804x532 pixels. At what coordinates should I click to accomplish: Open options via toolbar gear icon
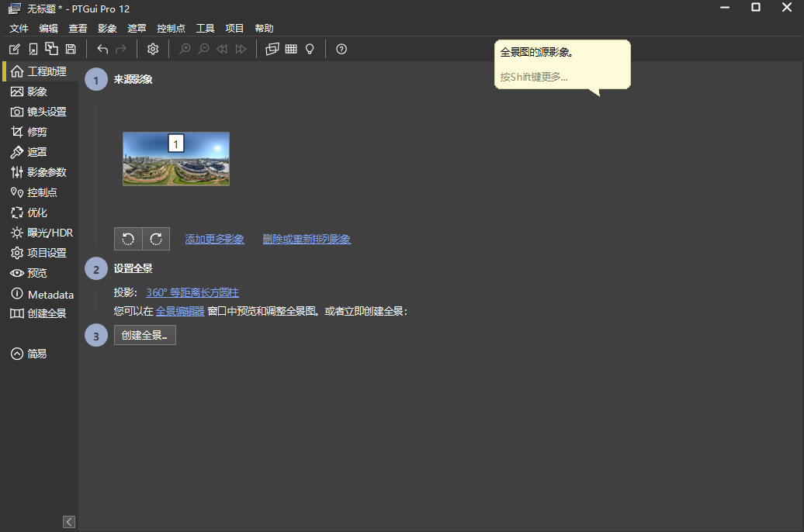pyautogui.click(x=153, y=49)
